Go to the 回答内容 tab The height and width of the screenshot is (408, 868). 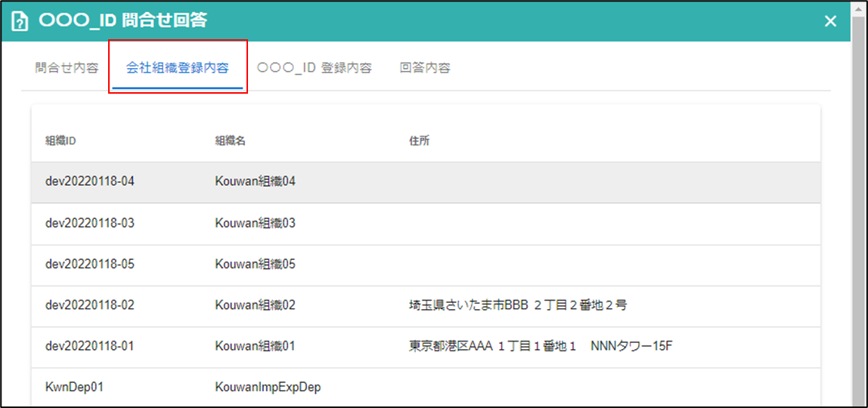pos(425,68)
